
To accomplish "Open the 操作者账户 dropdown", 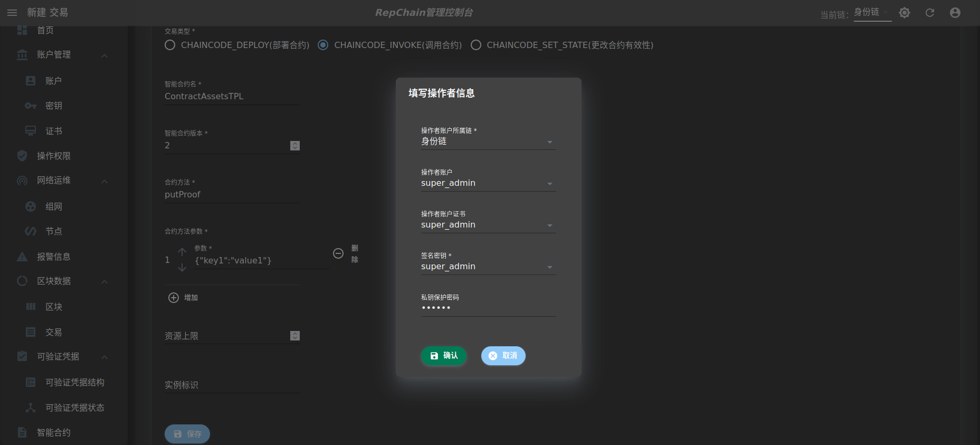I will (x=488, y=183).
